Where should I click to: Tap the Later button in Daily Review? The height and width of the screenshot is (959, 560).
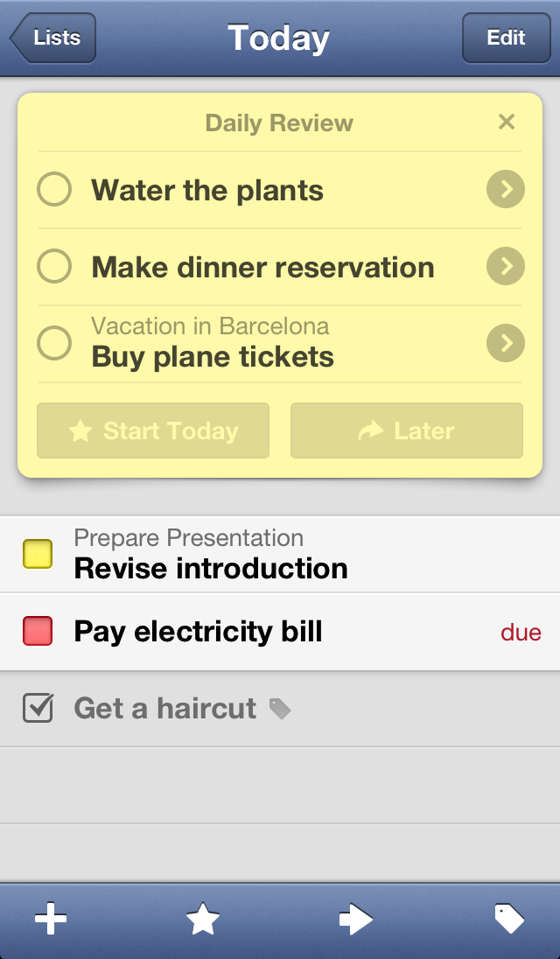tap(405, 430)
